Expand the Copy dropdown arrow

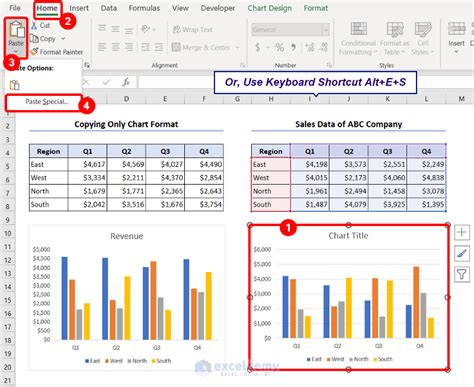(x=63, y=39)
